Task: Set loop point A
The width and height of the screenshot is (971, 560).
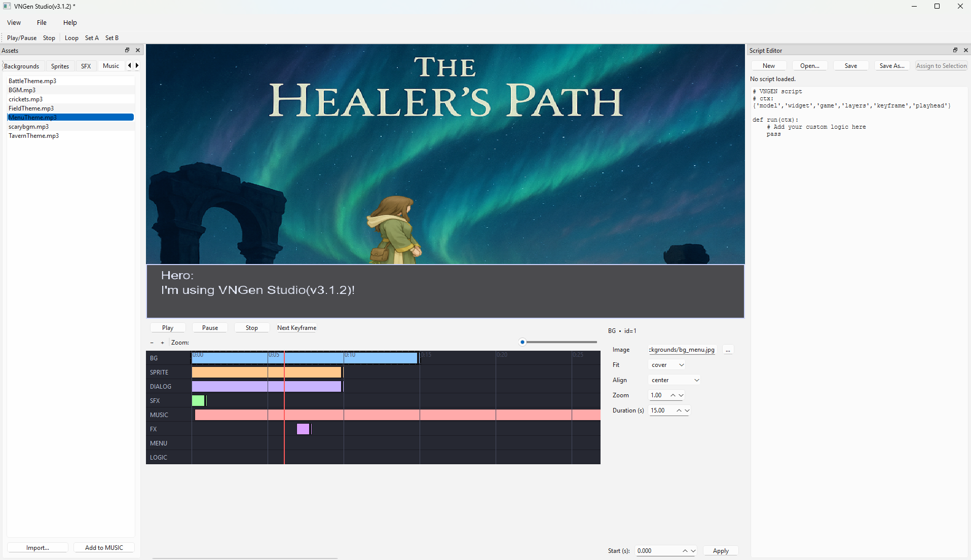Action: 92,38
